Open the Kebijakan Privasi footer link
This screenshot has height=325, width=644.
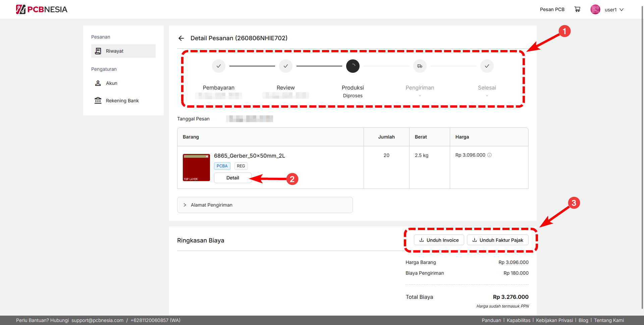coord(554,320)
